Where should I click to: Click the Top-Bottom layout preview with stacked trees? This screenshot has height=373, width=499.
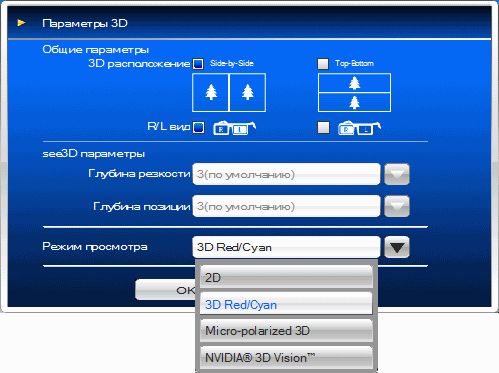click(x=354, y=92)
